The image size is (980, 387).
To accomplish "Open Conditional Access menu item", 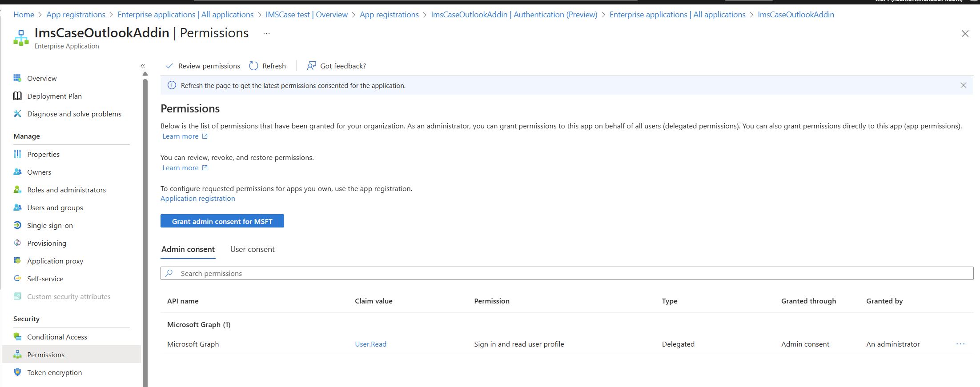I will point(57,337).
